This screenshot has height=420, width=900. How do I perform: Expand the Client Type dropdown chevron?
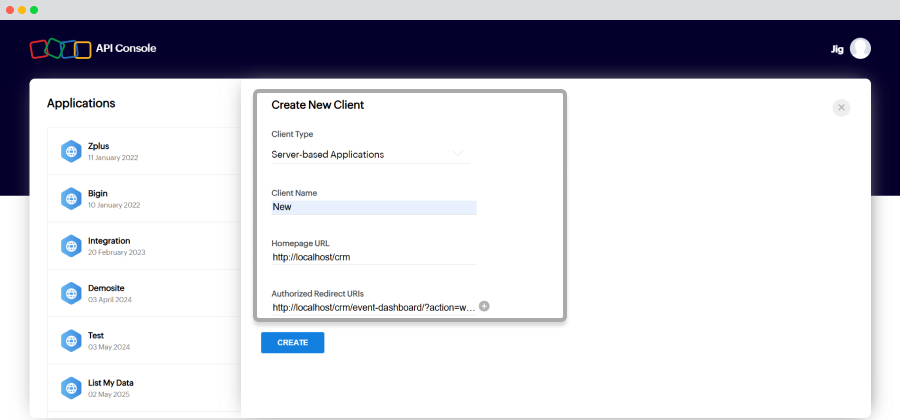[x=457, y=154]
